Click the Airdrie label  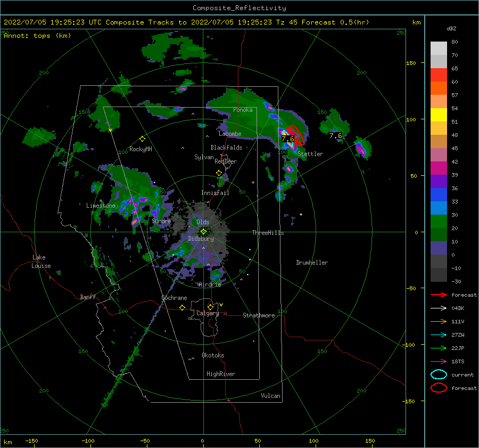(x=210, y=284)
